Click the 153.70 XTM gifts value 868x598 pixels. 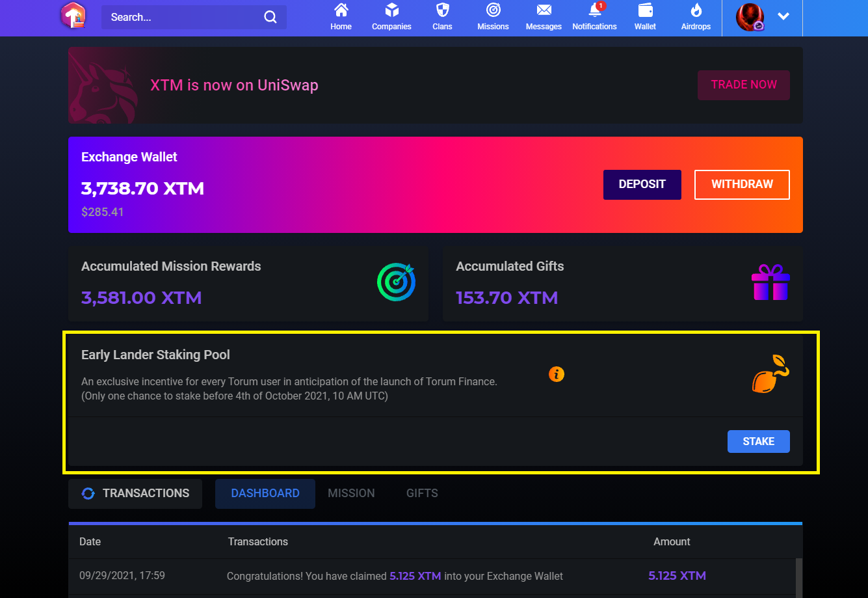pos(507,298)
